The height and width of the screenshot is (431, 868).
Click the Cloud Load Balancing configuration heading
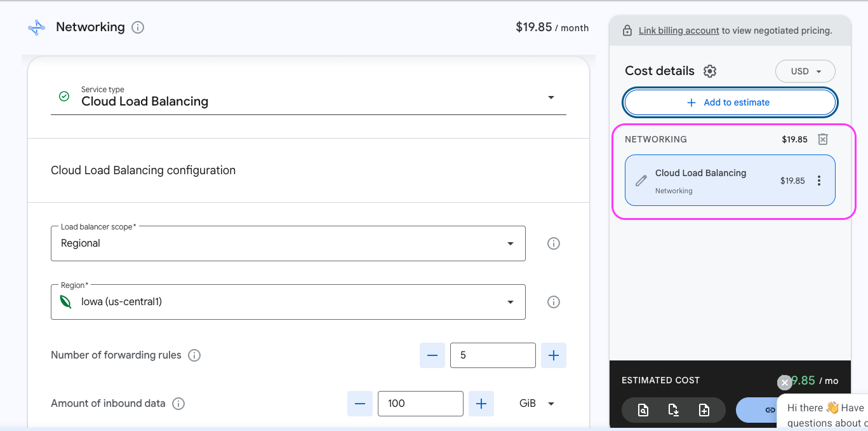pos(143,170)
